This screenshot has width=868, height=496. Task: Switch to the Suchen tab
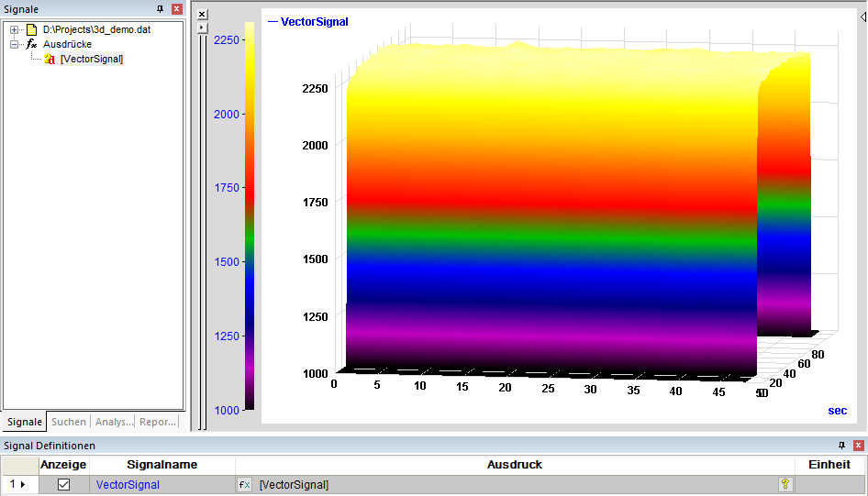69,422
